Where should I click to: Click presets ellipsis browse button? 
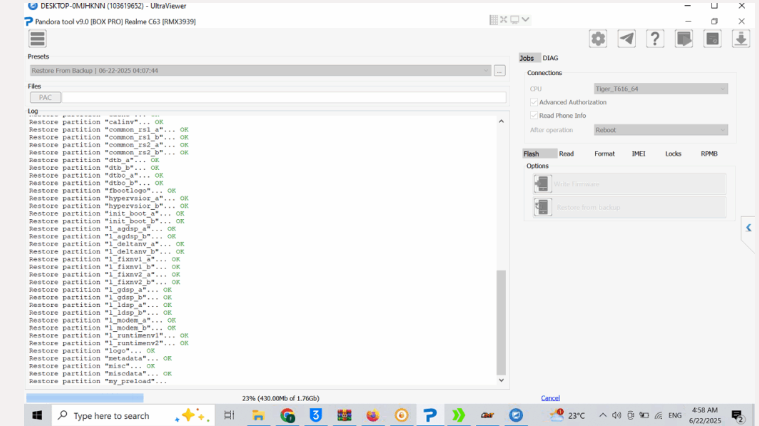500,71
